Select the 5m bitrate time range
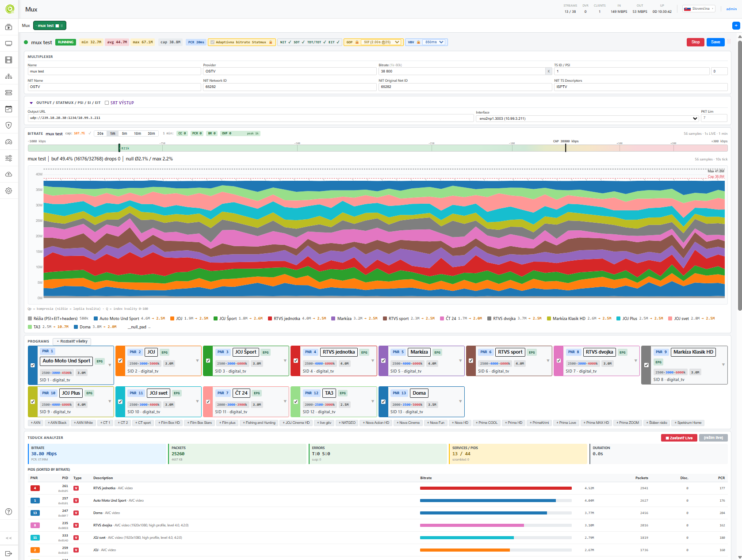The image size is (742, 560). tap(125, 133)
